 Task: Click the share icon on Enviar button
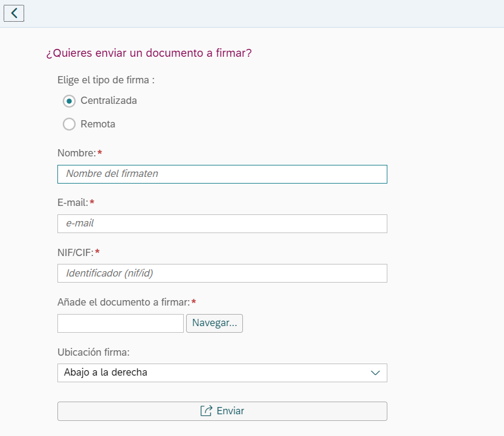pyautogui.click(x=206, y=411)
